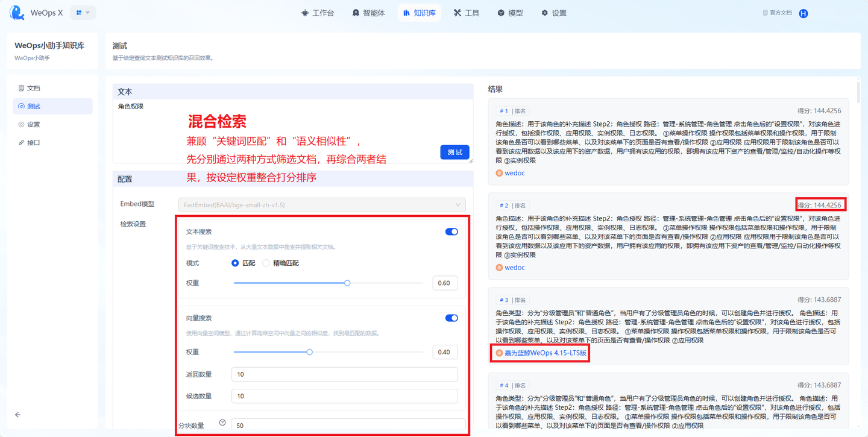868x437 pixels.
Task: Click the 0.40 weight value field
Action: (445, 352)
